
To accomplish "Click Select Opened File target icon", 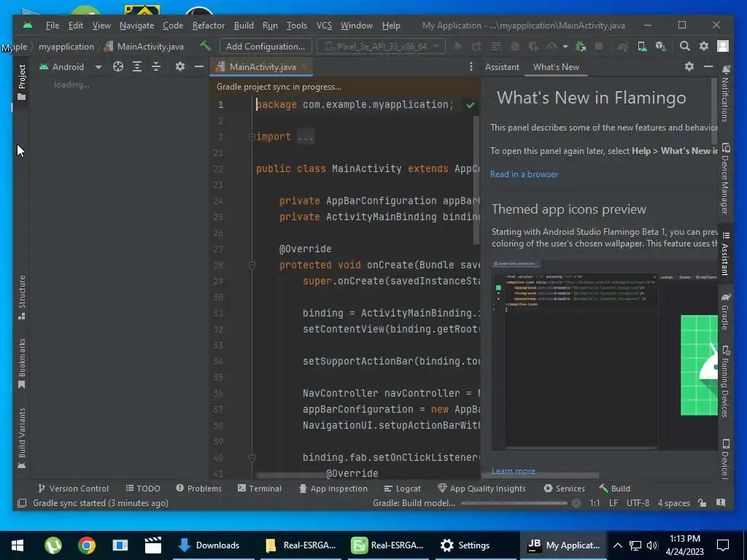I will (118, 66).
